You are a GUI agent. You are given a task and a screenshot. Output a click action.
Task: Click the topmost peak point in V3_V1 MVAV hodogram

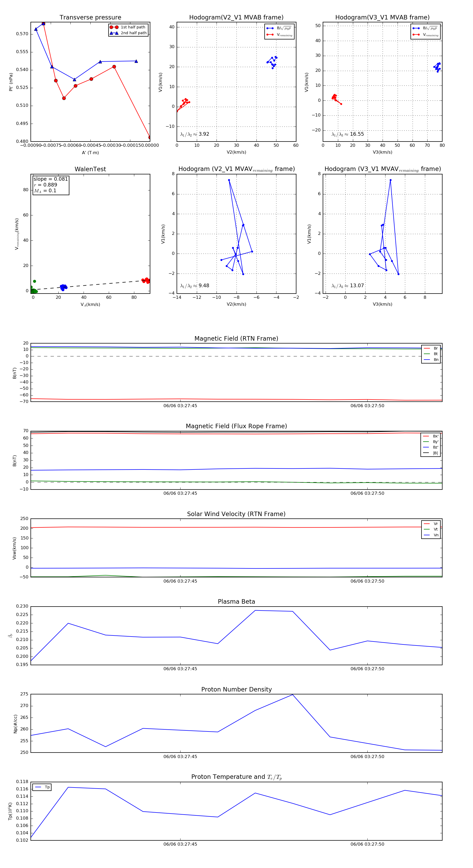tap(390, 180)
